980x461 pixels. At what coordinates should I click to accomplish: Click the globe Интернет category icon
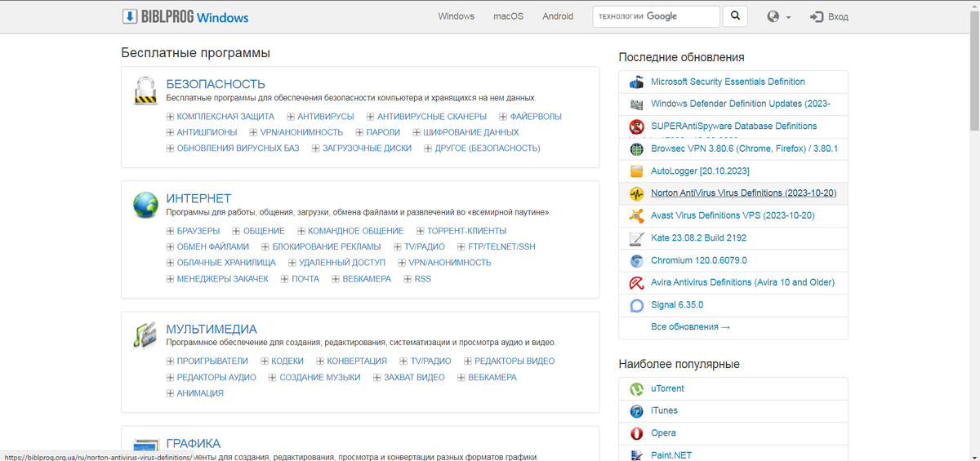coord(145,205)
